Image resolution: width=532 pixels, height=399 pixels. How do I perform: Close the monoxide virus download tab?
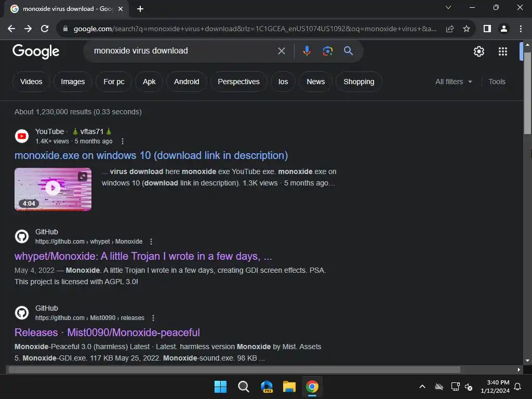click(x=121, y=9)
